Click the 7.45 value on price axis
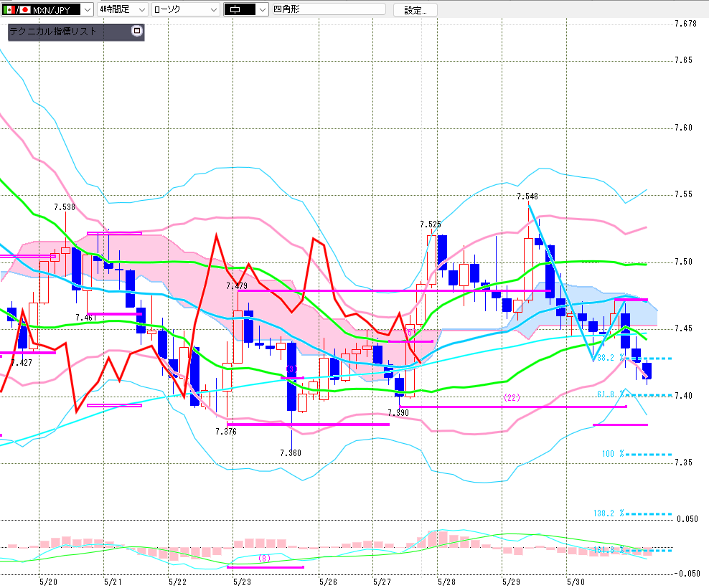 [683, 328]
